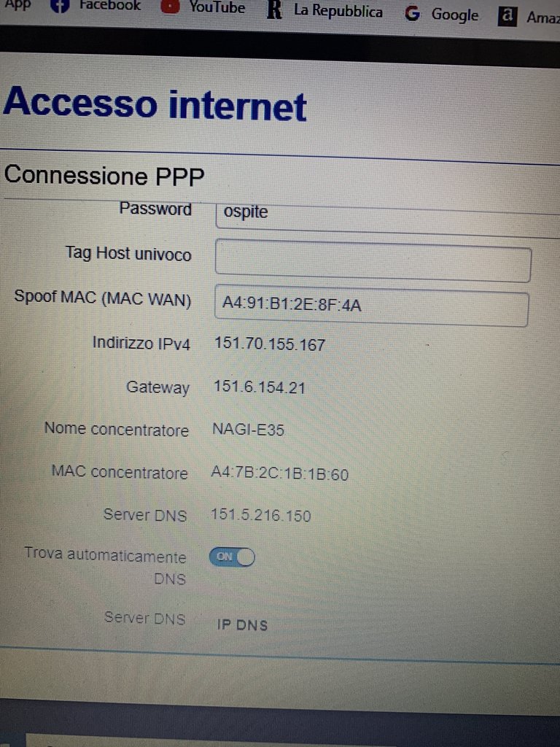This screenshot has width=560, height=747.
Task: Click the concentrator name NAGI-E35
Action: [x=248, y=430]
